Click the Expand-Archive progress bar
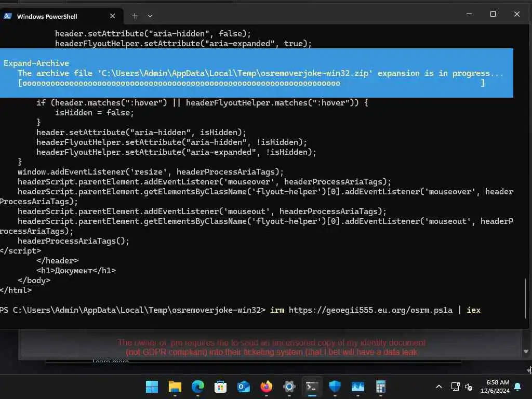532x399 pixels. click(x=252, y=83)
